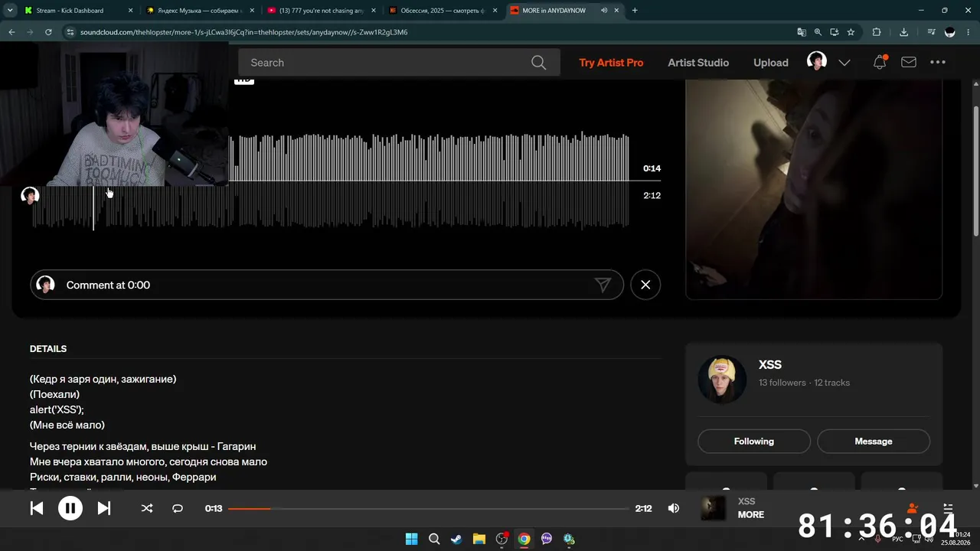Close the MORE in ANYDAYNOW tab
Image resolution: width=980 pixels, height=551 pixels.
click(616, 11)
